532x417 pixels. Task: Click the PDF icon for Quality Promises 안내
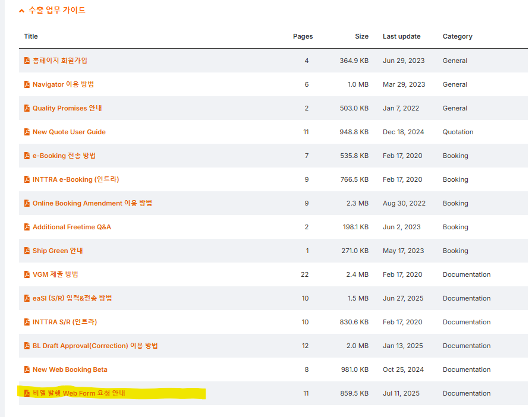[x=27, y=108]
